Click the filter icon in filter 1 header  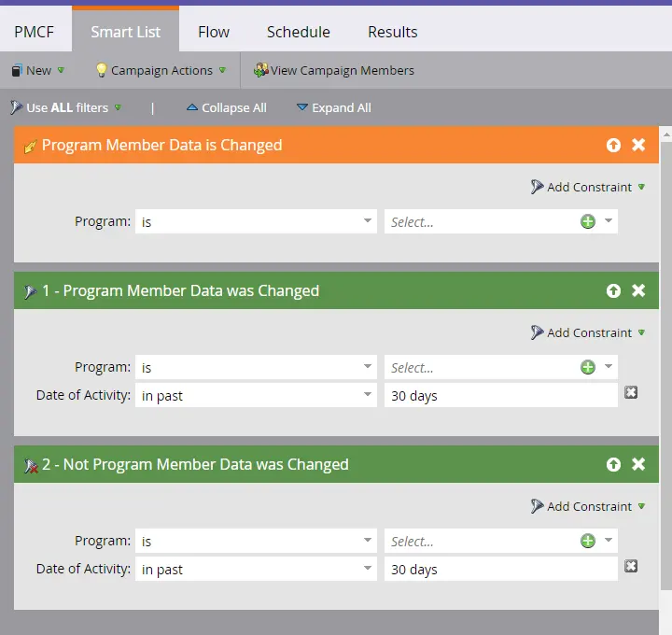[30, 292]
